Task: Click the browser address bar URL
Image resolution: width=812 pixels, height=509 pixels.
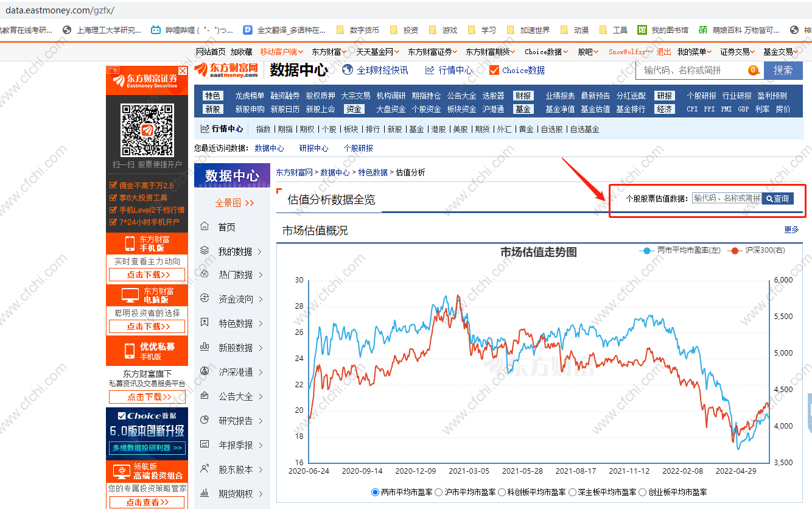Action: point(60,11)
